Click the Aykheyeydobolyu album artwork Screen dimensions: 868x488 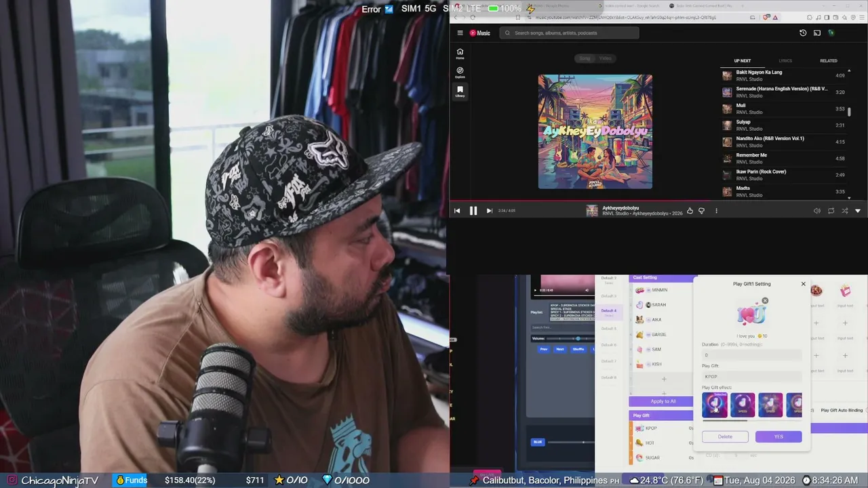point(595,131)
